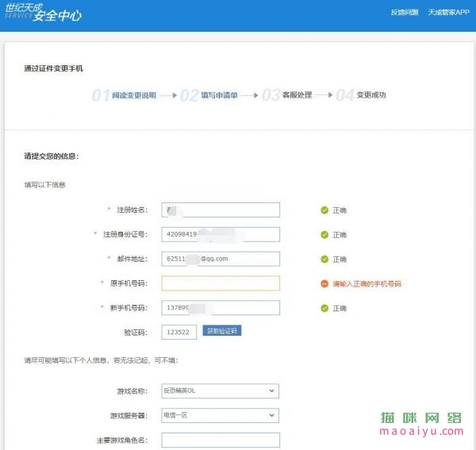Click green check icon beside 注册姓名
The image size is (476, 450).
coord(324,210)
